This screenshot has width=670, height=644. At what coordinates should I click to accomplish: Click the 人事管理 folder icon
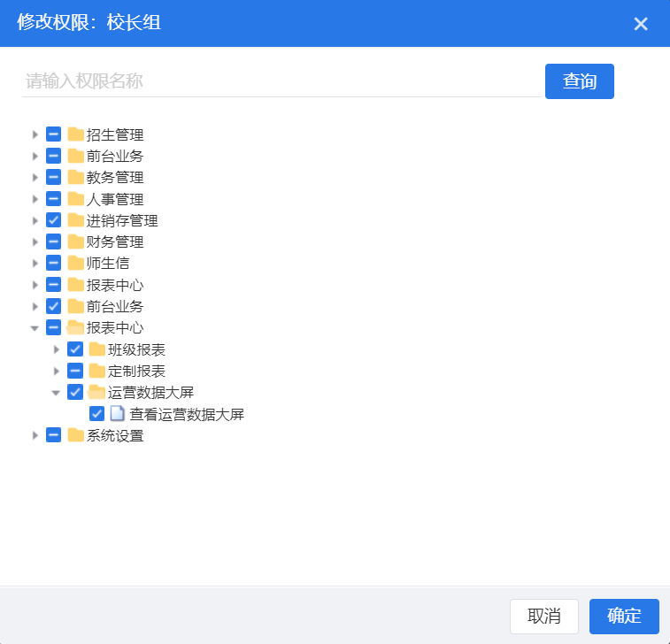coord(75,199)
